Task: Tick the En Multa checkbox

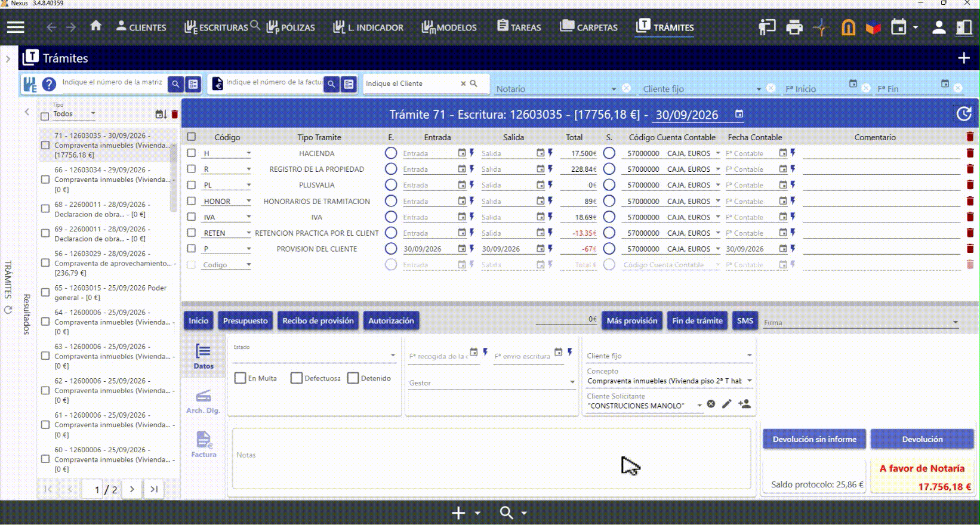Action: point(241,378)
